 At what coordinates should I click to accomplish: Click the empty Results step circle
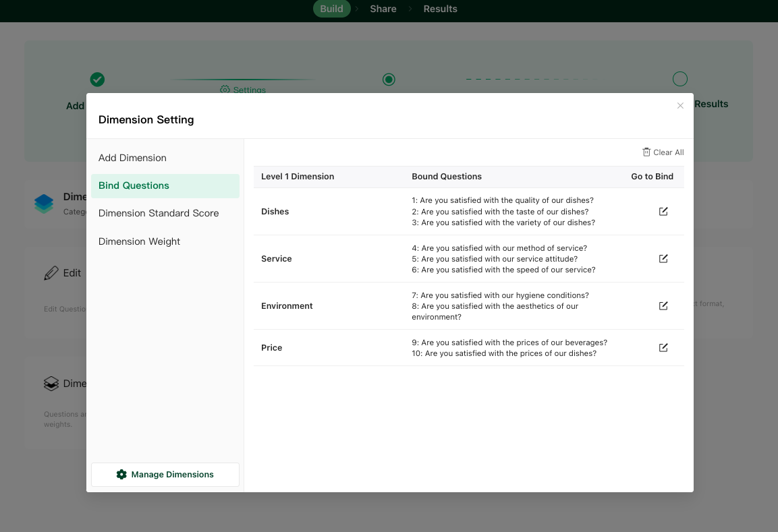(x=679, y=79)
